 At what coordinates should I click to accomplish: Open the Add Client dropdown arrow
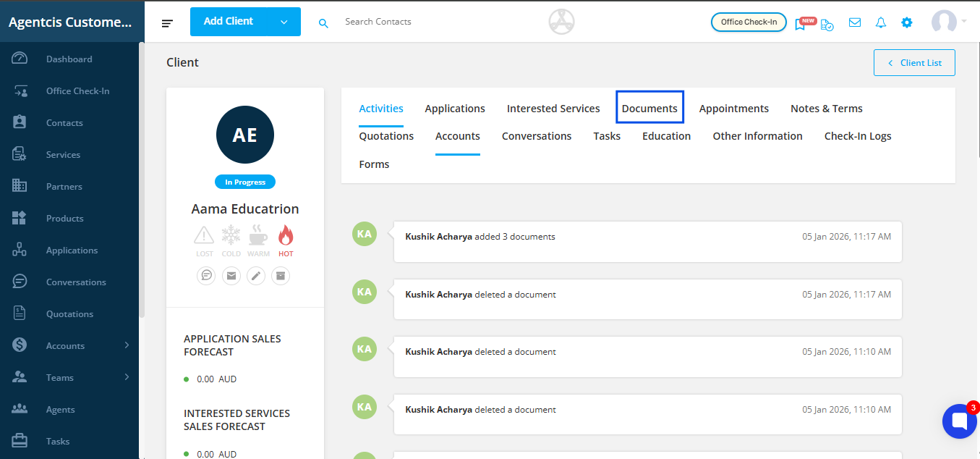(284, 22)
